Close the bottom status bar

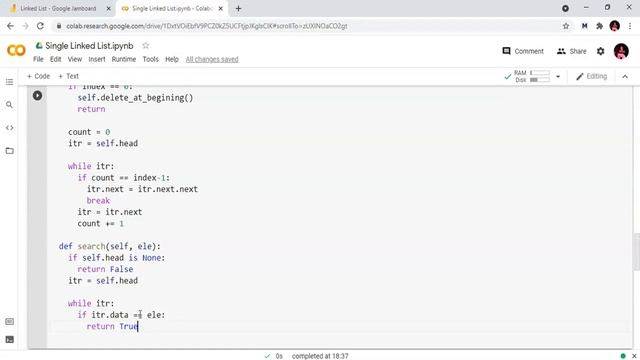(634, 356)
